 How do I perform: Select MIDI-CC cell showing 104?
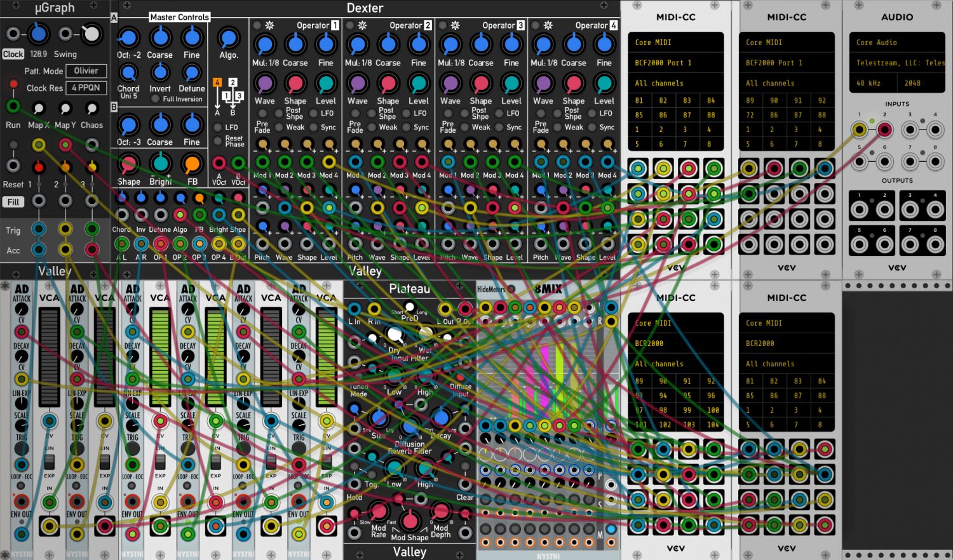pyautogui.click(x=712, y=425)
